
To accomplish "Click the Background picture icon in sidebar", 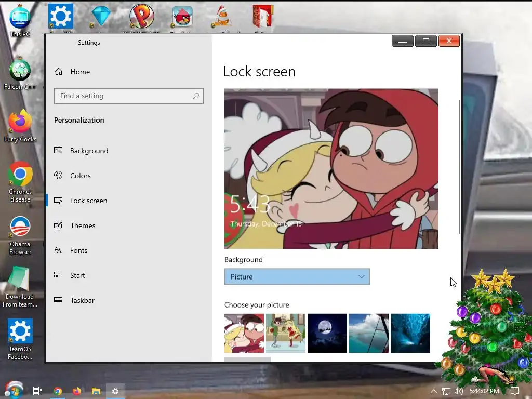I will [x=58, y=150].
